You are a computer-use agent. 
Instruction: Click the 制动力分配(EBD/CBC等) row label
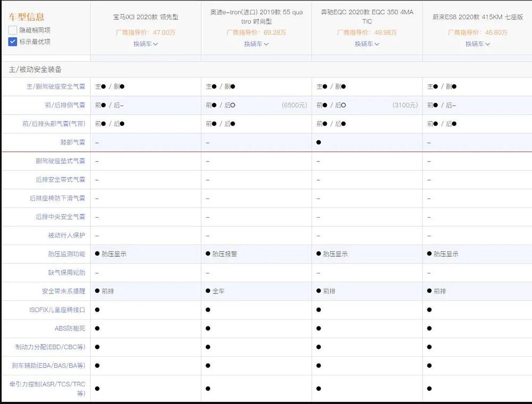tap(50, 347)
